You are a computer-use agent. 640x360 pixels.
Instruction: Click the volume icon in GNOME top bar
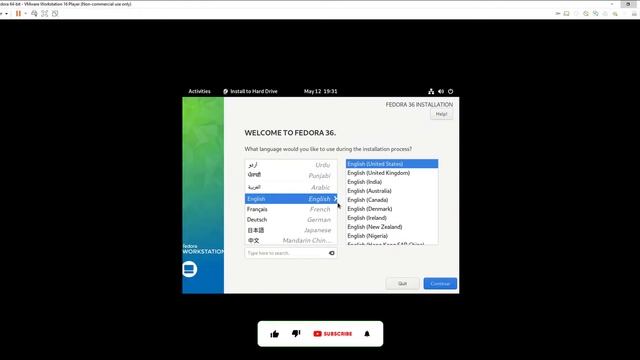(x=441, y=91)
